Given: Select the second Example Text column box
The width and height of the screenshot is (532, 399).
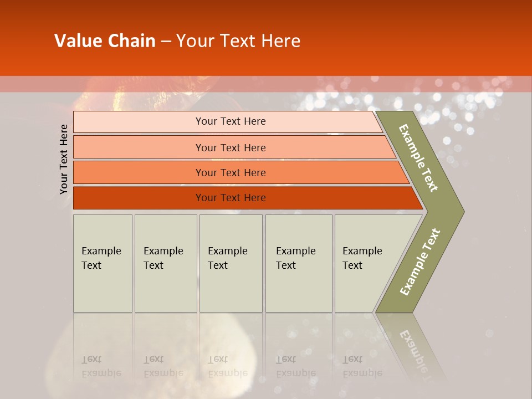Looking at the screenshot, I should tap(165, 263).
